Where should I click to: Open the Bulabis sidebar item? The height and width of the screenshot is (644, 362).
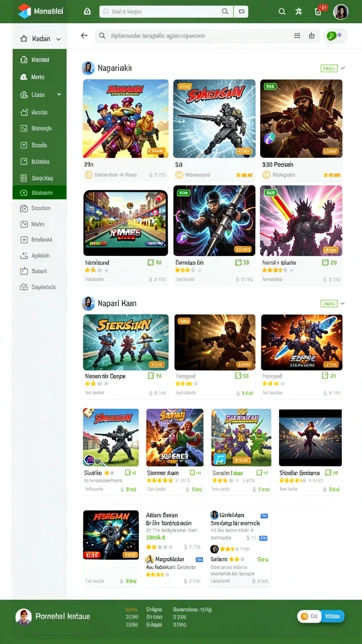(x=40, y=162)
